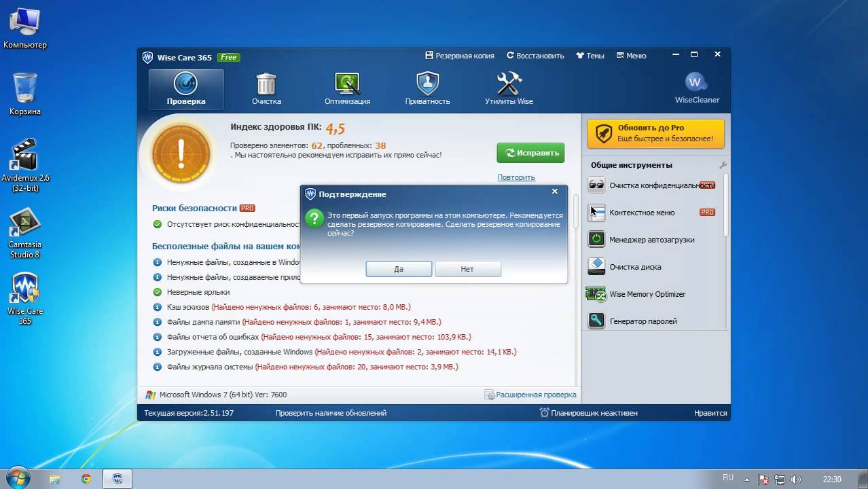Open the Проверка tab

(186, 89)
